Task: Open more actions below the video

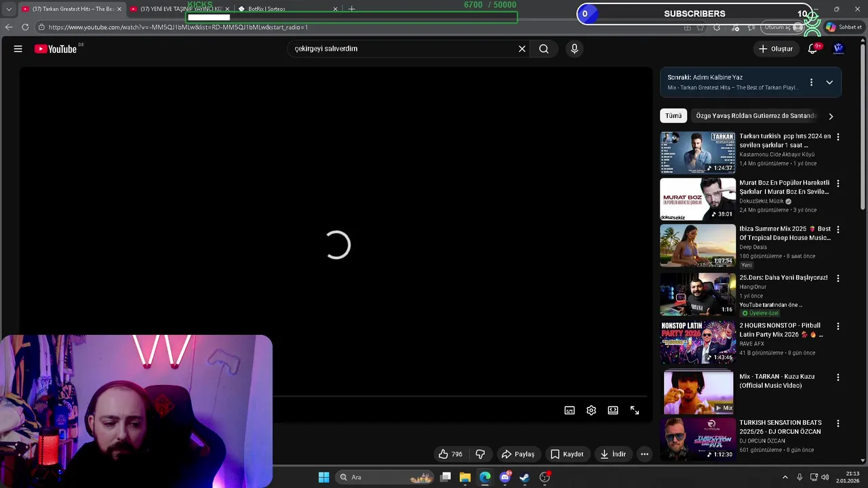Action: click(645, 454)
